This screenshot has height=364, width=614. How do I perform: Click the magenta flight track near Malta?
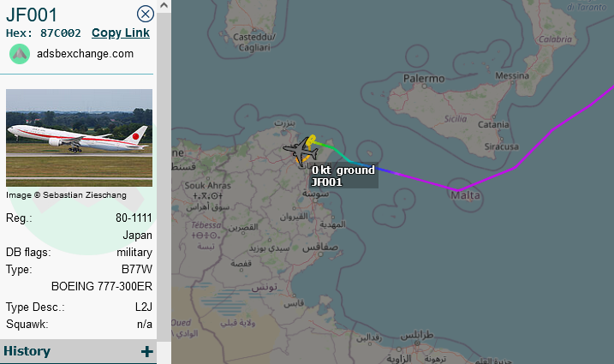[x=456, y=190]
